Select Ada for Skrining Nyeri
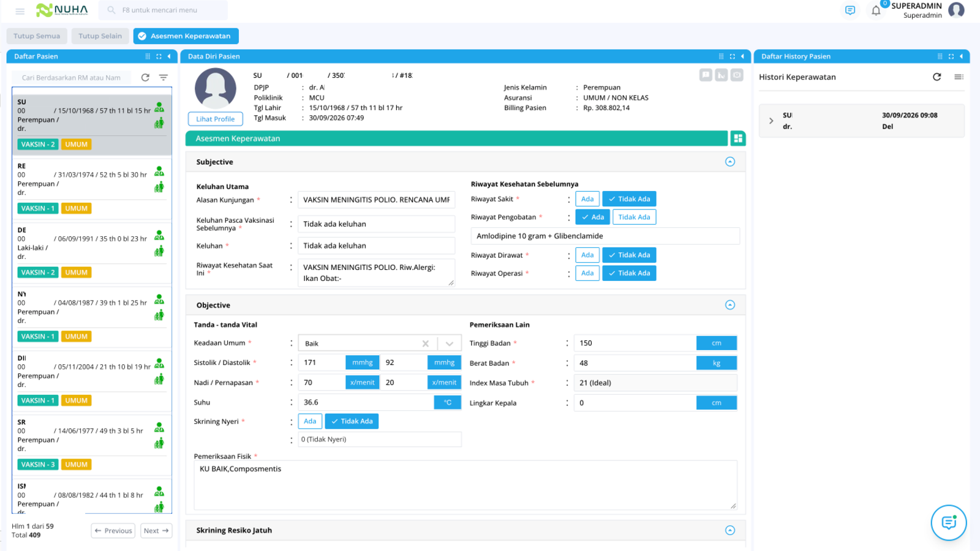Screen dimensions: 980x551 310,421
